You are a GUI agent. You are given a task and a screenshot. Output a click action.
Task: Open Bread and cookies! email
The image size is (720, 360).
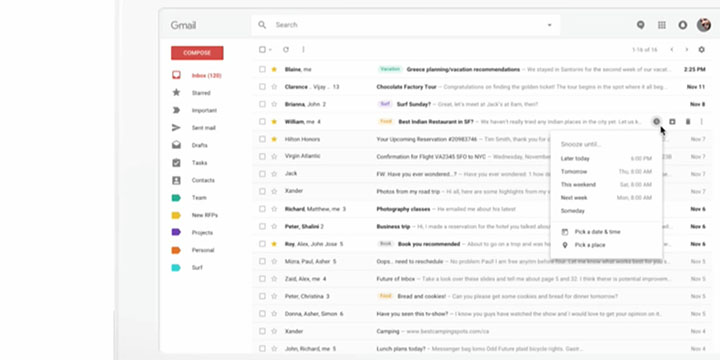[x=422, y=296]
